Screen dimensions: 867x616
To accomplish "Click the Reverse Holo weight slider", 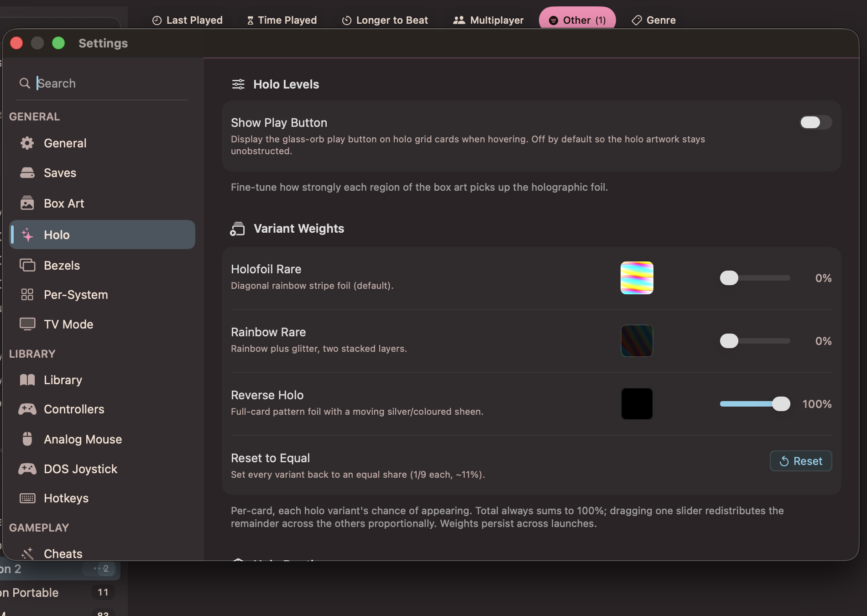I will click(x=755, y=404).
